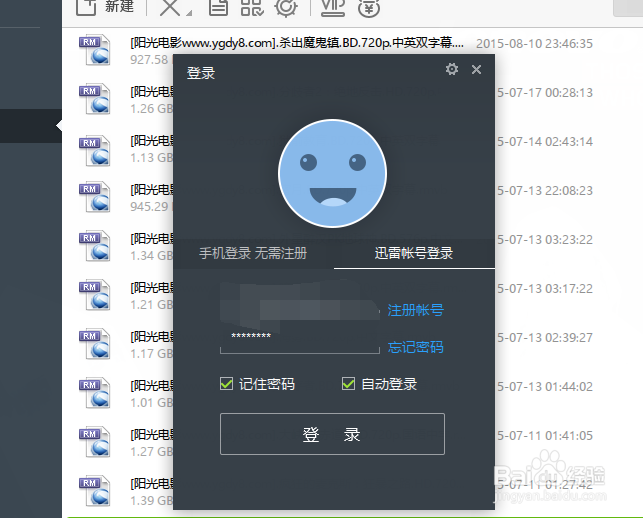Click RM file icon of 1.27 GB row
The height and width of the screenshot is (518, 643).
(x=95, y=442)
